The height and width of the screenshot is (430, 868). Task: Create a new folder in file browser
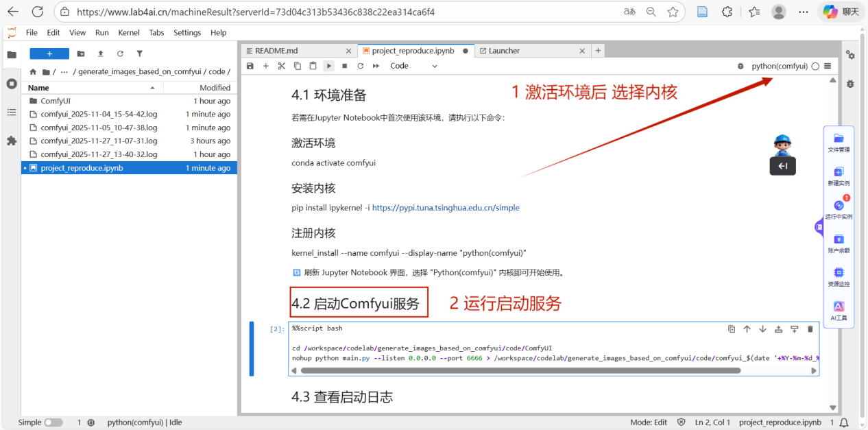pos(81,53)
